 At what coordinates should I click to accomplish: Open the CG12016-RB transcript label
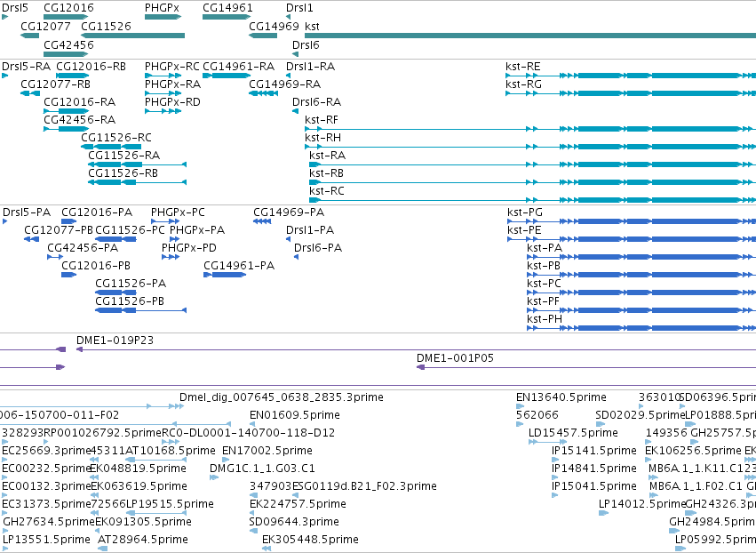tap(92, 66)
